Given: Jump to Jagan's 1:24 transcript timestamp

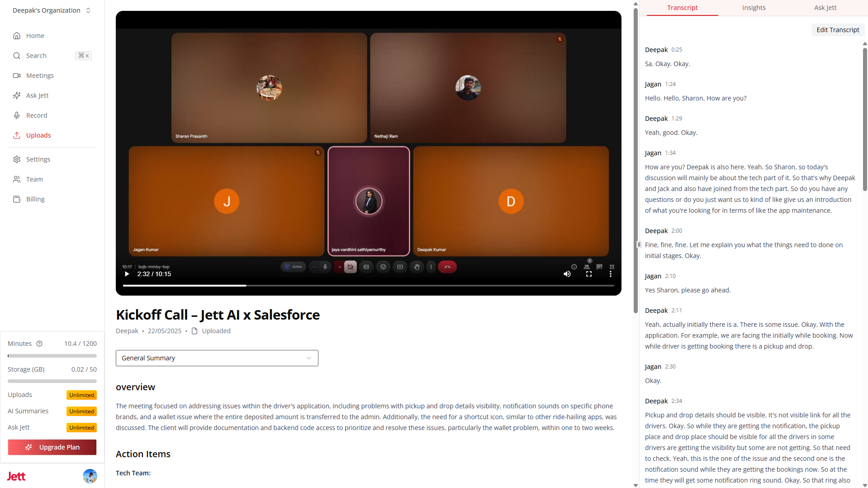Looking at the screenshot, I should pos(670,84).
